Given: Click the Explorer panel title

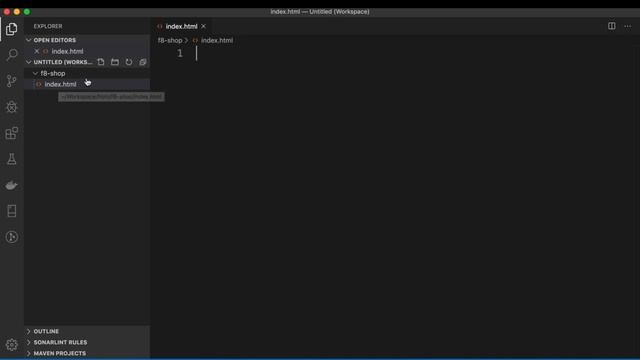Looking at the screenshot, I should click(48, 26).
